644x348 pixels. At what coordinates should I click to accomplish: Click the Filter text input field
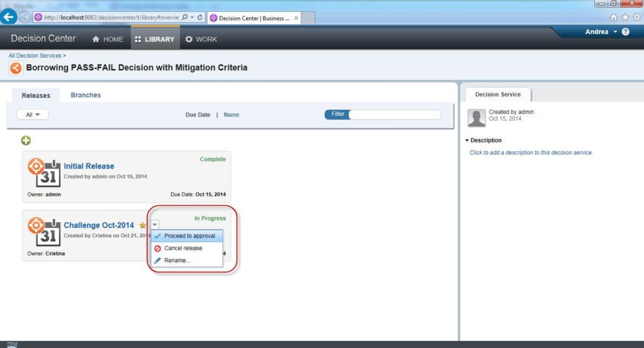[394, 115]
